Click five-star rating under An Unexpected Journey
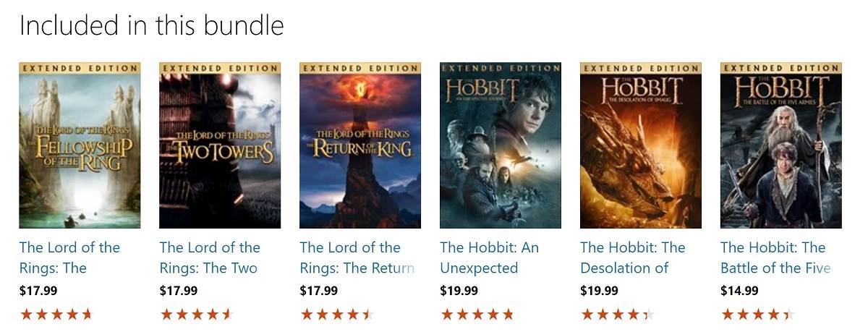Viewport: 868px width, 332px height. point(477,314)
